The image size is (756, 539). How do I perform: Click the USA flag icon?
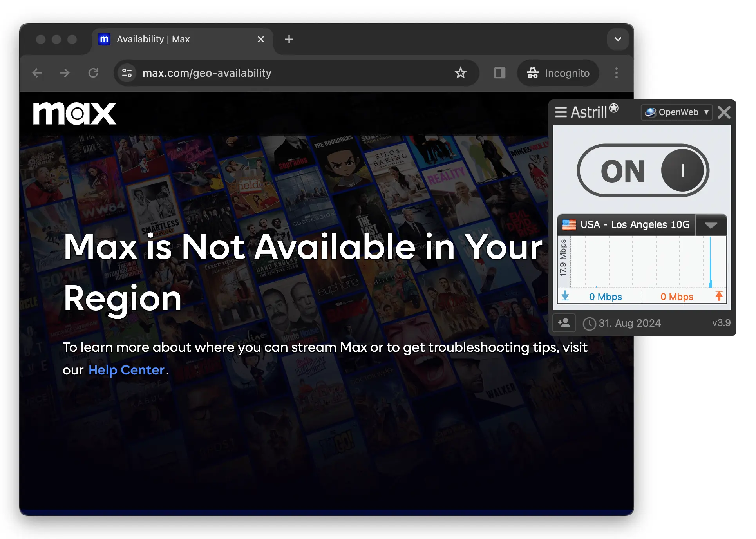(569, 225)
